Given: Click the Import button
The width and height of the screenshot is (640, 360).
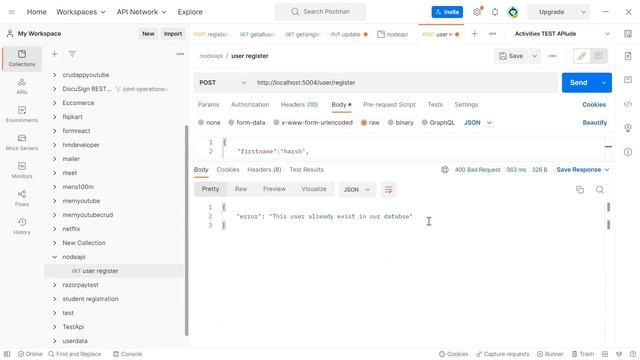Looking at the screenshot, I should point(173,34).
